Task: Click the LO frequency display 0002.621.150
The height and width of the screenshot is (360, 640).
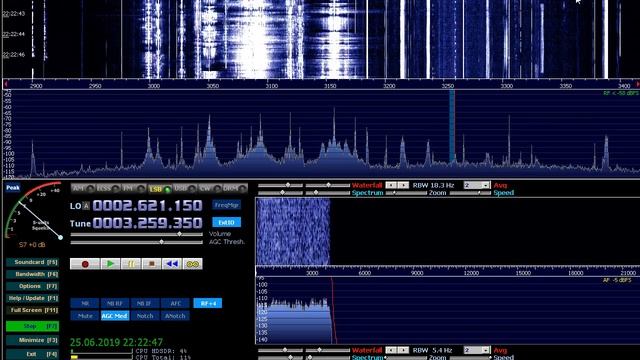Action: click(147, 205)
